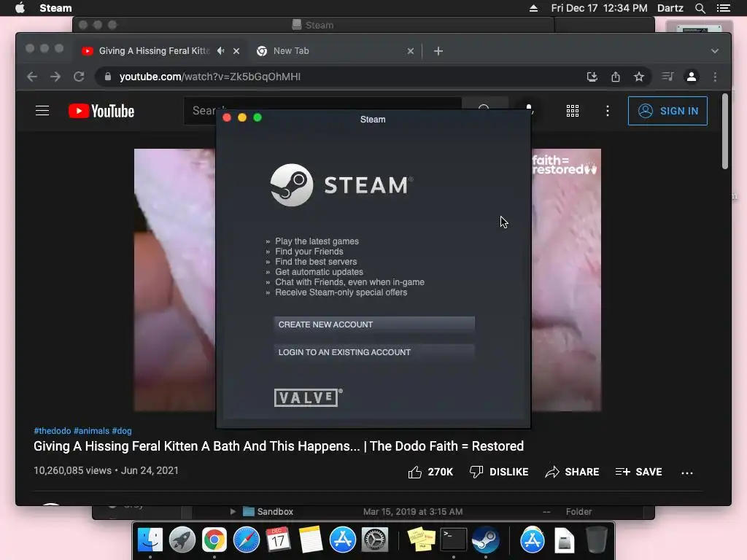Open a new Chrome tab
The height and width of the screenshot is (560, 747).
[438, 51]
